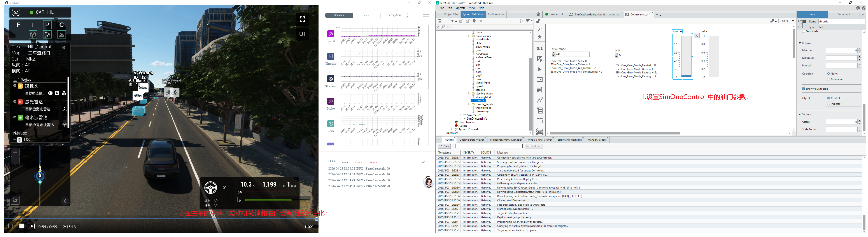Filter the log by ERROR

coord(373,163)
